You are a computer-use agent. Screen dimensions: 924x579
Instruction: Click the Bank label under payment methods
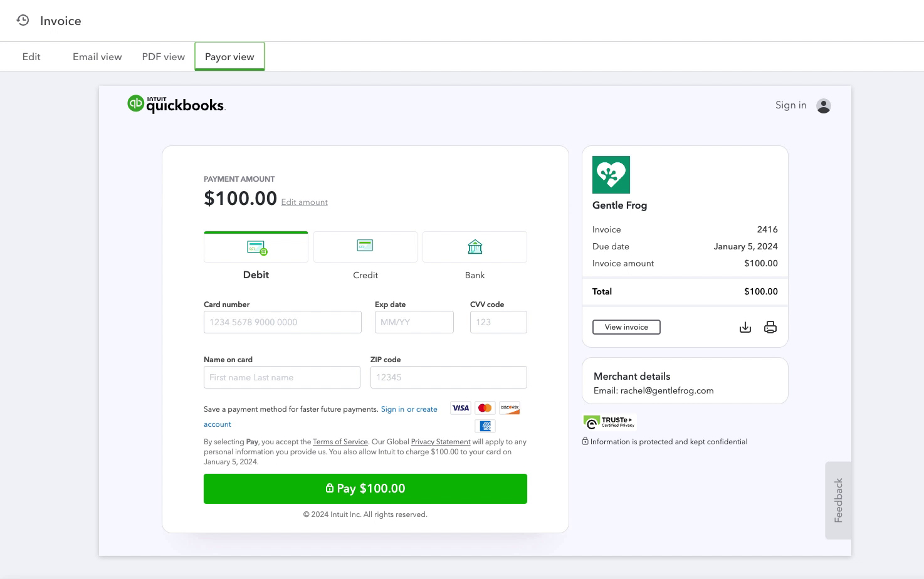475,275
